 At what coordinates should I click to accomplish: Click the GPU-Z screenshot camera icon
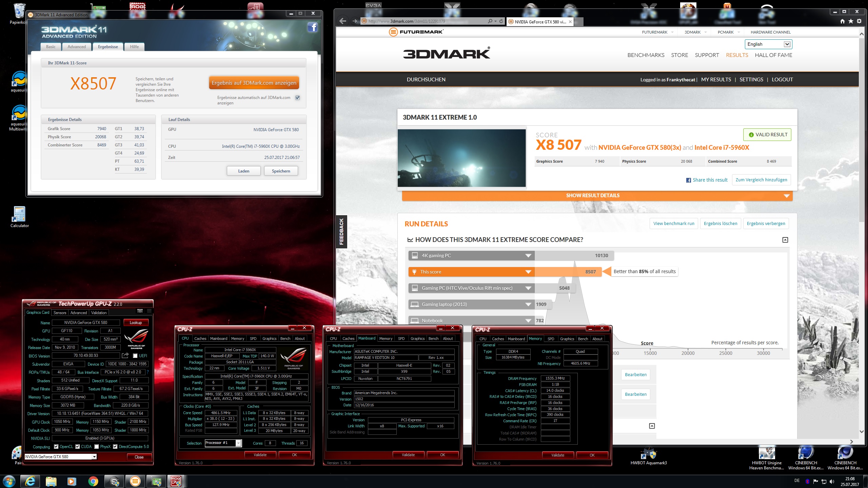coord(140,311)
